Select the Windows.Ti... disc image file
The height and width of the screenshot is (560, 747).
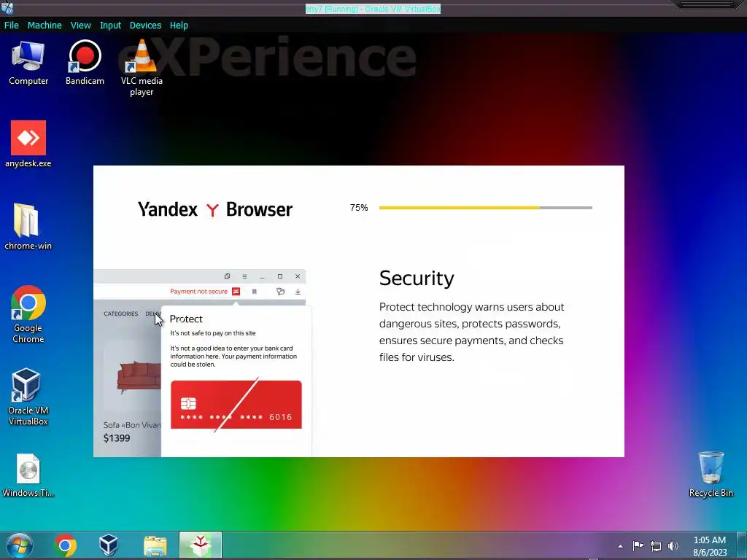[28, 475]
